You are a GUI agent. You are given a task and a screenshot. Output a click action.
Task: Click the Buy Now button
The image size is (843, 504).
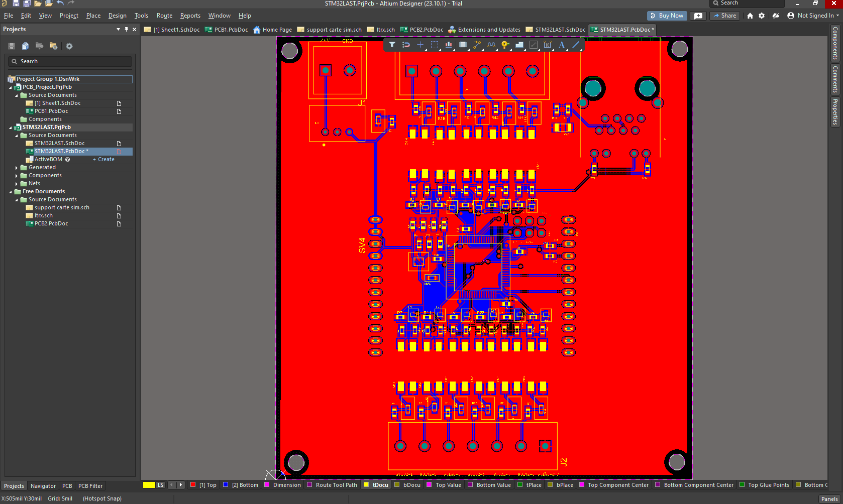667,16
